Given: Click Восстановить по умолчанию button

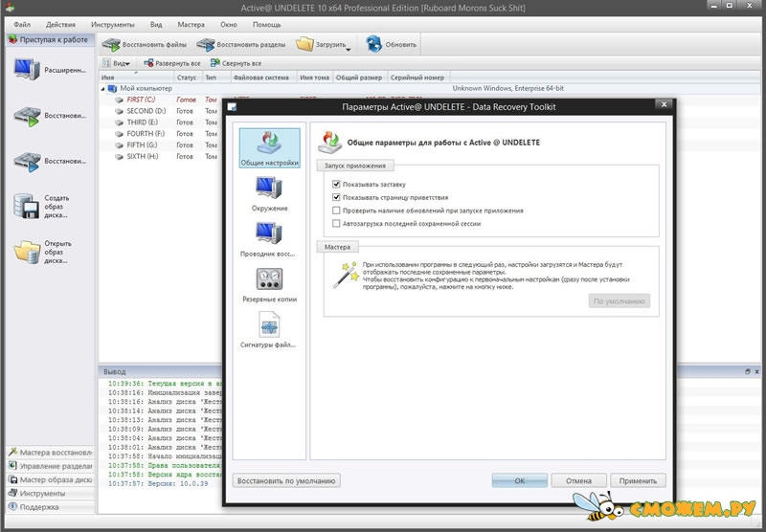Looking at the screenshot, I should click(x=286, y=480).
